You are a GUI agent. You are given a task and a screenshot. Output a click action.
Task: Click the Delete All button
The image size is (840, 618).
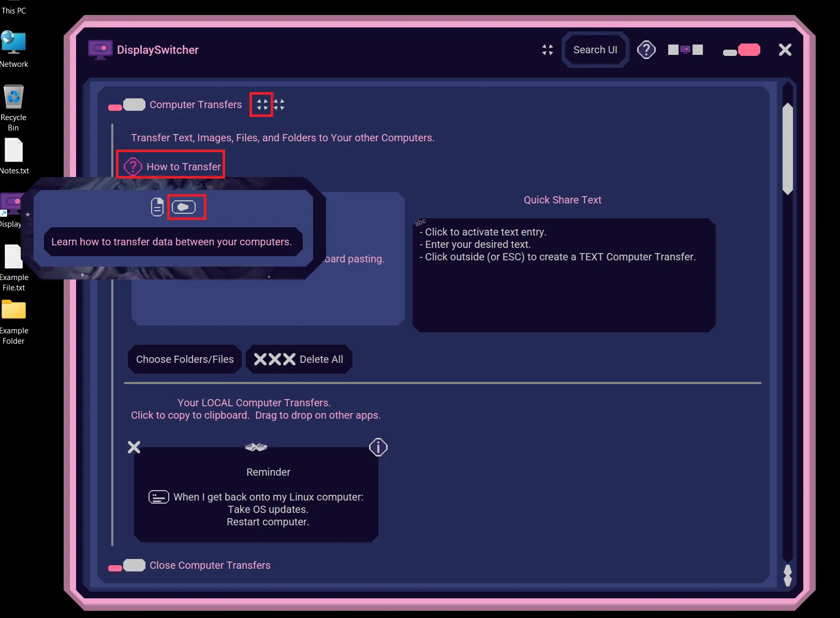tap(299, 359)
